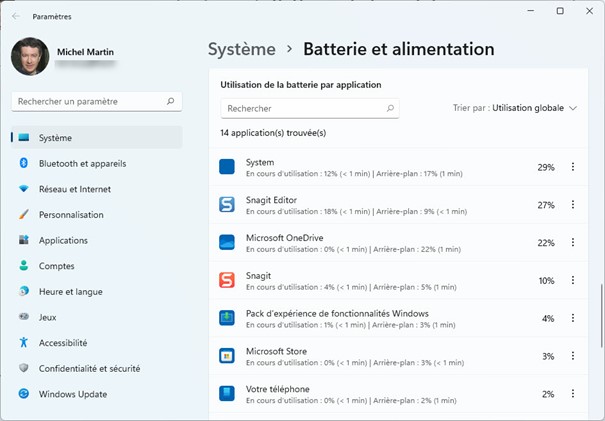Screen dimensions: 605x421
Task: Open more options for Microsoft OneDrive
Action: click(x=573, y=243)
